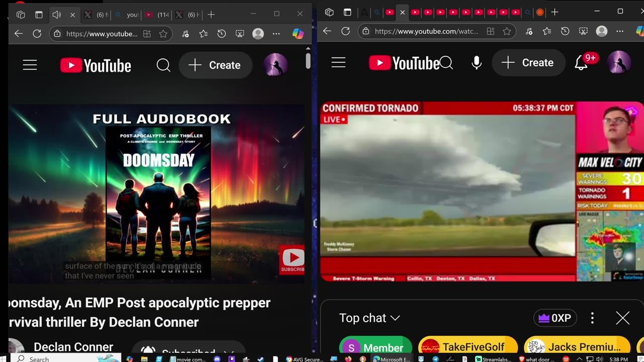Viewport: 644px width, 362px height.
Task: Click 0XP crown badge in chat
Action: coord(555,318)
